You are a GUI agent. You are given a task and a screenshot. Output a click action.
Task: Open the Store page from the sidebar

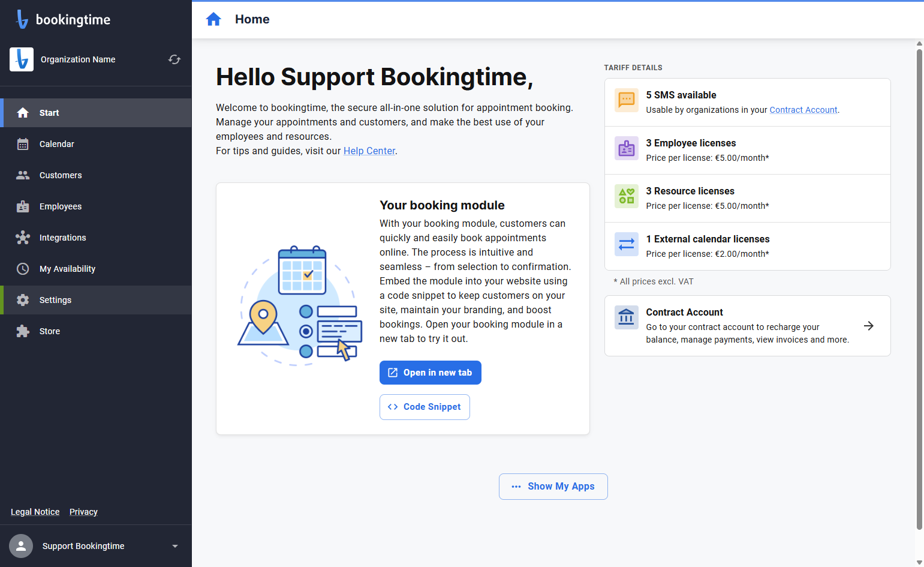(96, 331)
